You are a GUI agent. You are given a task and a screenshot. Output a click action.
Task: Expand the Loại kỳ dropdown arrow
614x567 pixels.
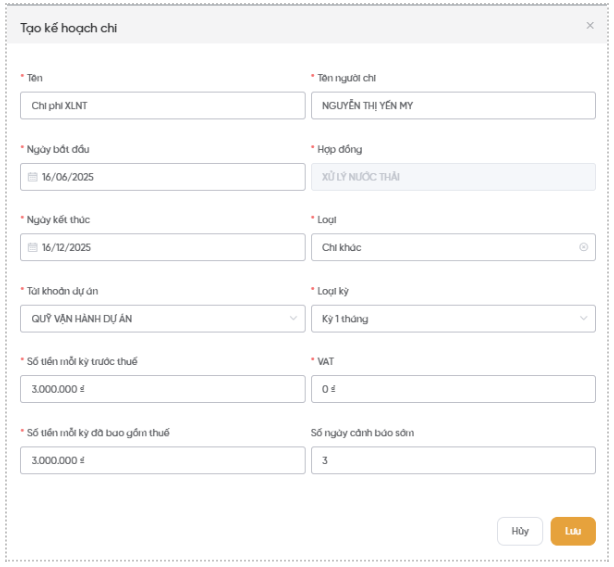583,318
